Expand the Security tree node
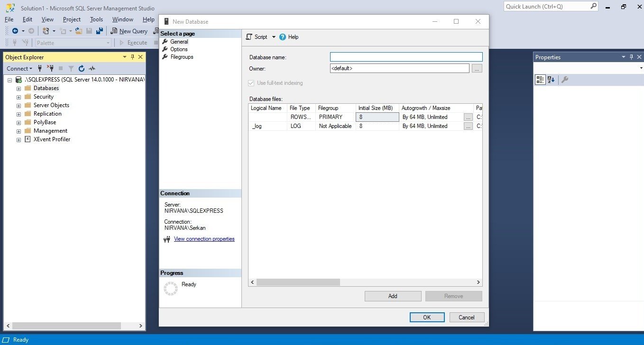Image resolution: width=644 pixels, height=345 pixels. [x=18, y=97]
